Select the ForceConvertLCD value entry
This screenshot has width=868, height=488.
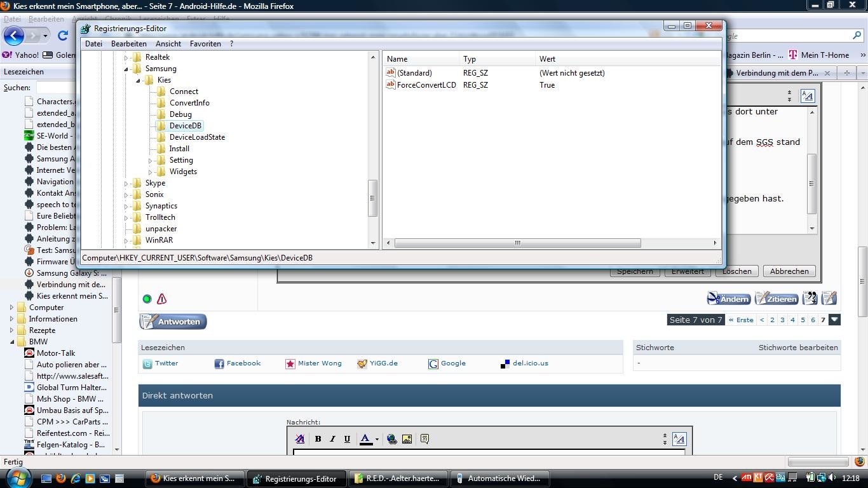pyautogui.click(x=426, y=85)
